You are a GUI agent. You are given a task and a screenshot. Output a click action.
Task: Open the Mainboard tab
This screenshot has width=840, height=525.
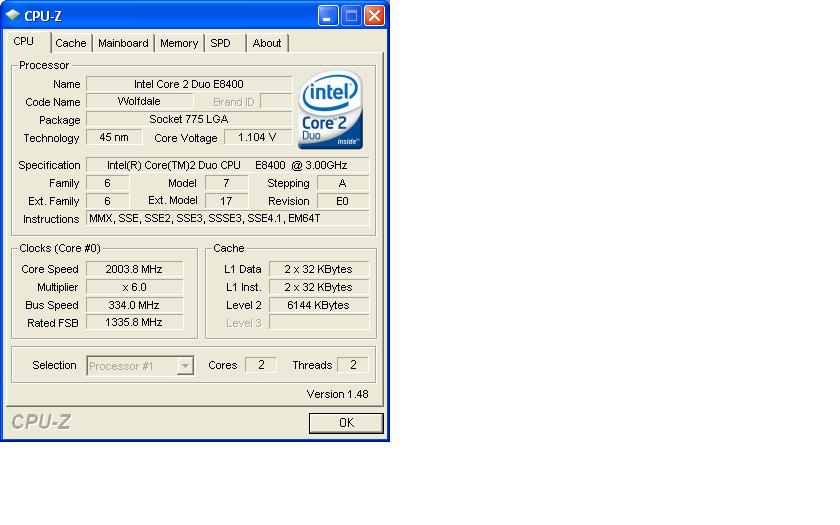pos(123,43)
